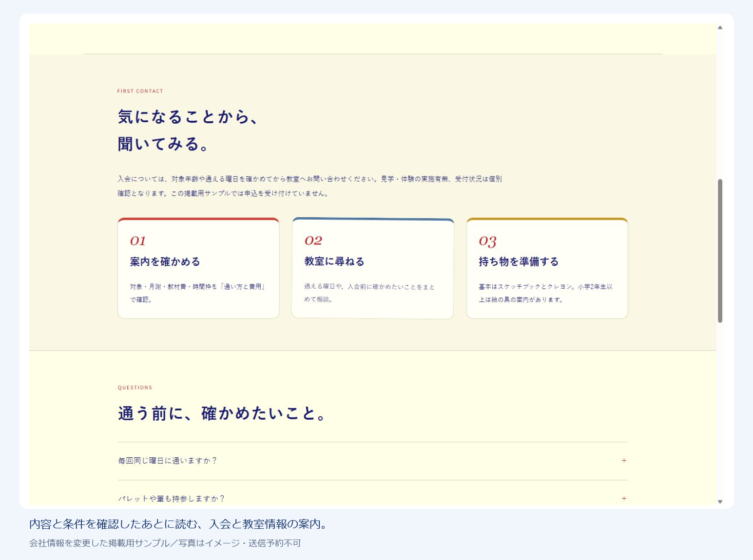Click the QUESTIONS section label

[135, 388]
